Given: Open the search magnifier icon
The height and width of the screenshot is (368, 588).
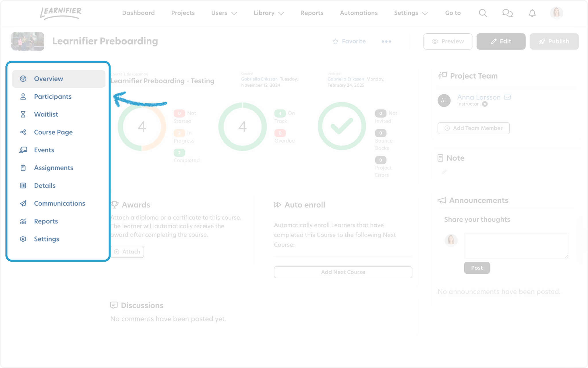Looking at the screenshot, I should (x=483, y=13).
